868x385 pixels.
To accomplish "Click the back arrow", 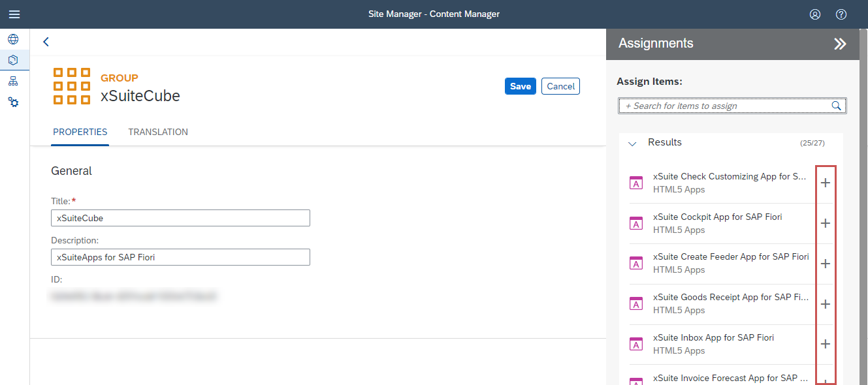I will tap(46, 42).
